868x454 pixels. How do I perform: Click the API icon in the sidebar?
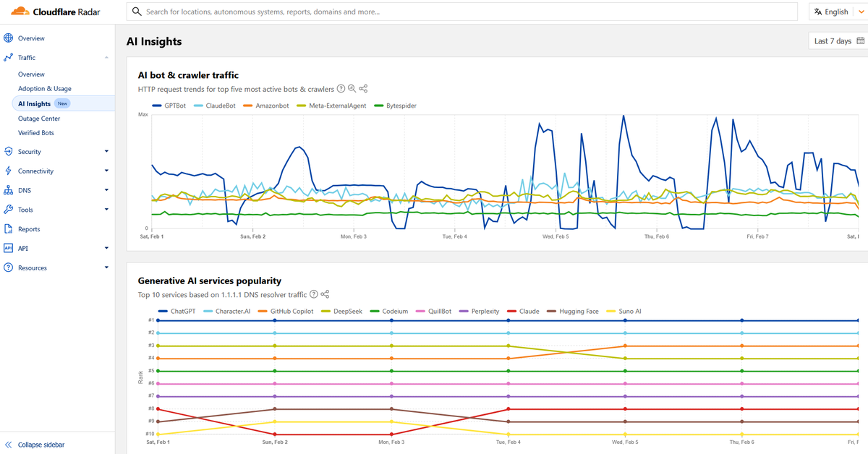pyautogui.click(x=9, y=248)
